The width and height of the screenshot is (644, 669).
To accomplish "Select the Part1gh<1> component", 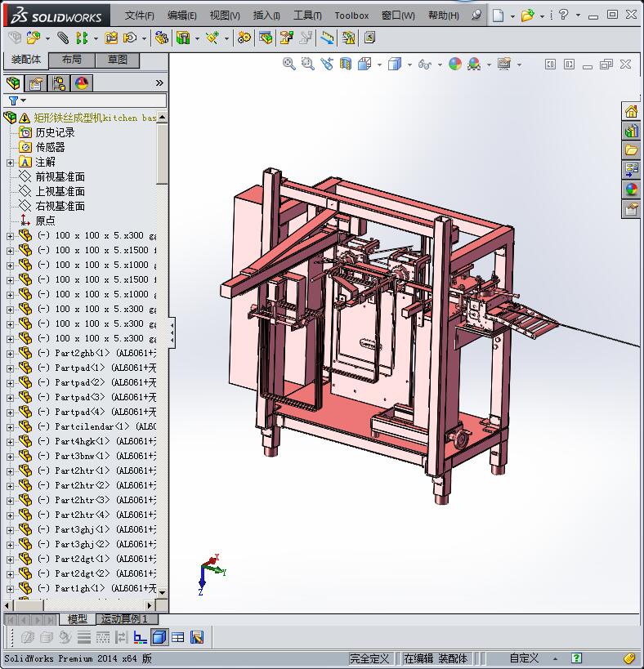I will 97,588.
